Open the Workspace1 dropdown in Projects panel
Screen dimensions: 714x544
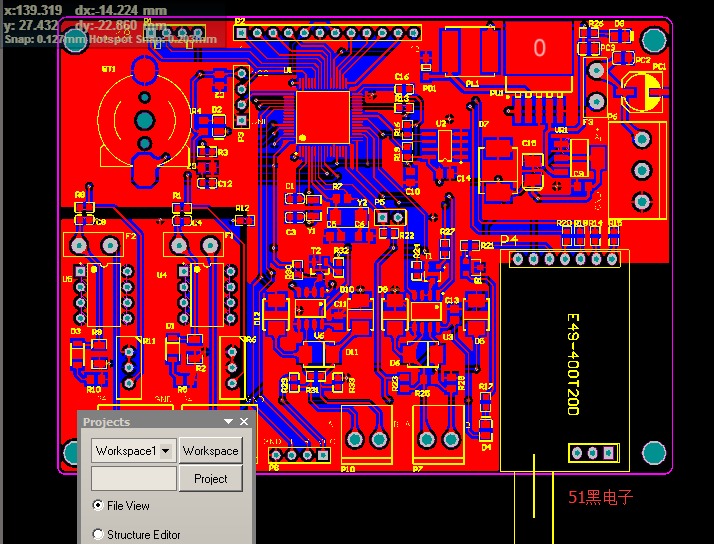pyautogui.click(x=166, y=451)
